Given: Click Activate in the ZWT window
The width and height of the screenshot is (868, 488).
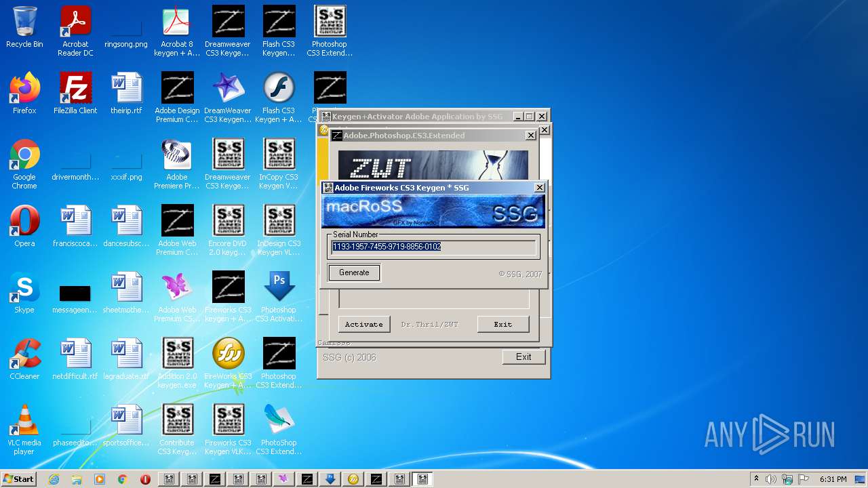Looking at the screenshot, I should [x=364, y=324].
